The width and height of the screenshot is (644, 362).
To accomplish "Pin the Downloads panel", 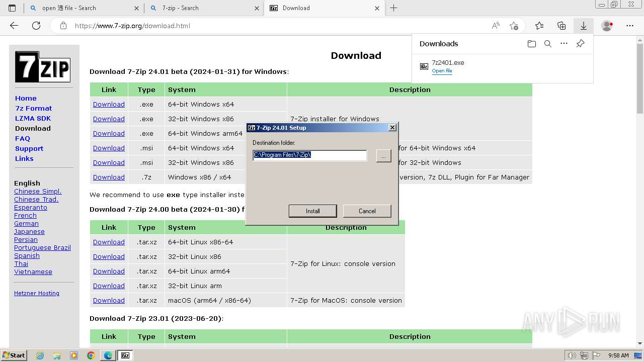I will [x=580, y=44].
